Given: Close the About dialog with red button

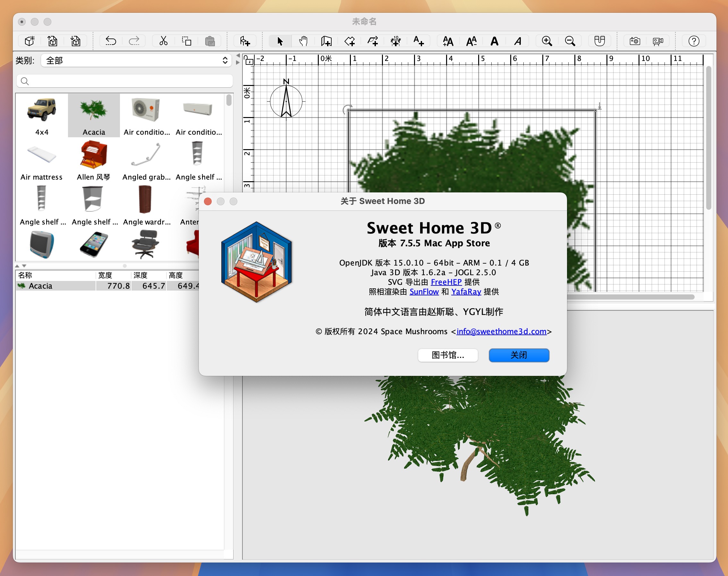Looking at the screenshot, I should point(208,201).
